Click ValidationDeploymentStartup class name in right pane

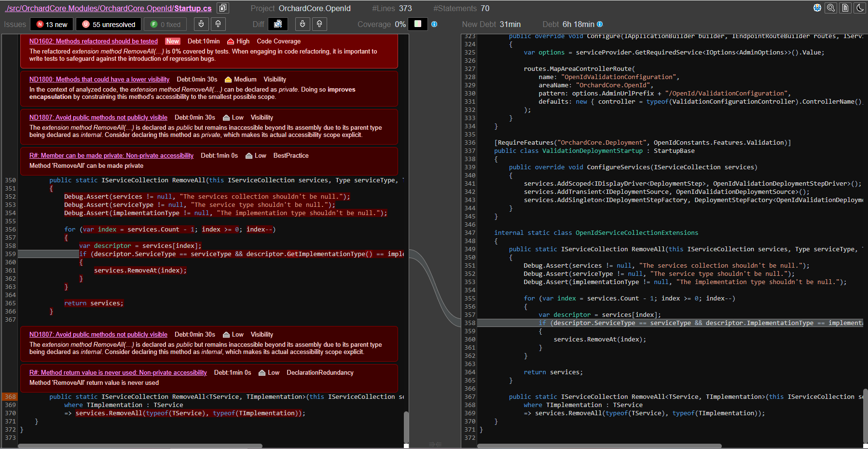click(x=592, y=151)
